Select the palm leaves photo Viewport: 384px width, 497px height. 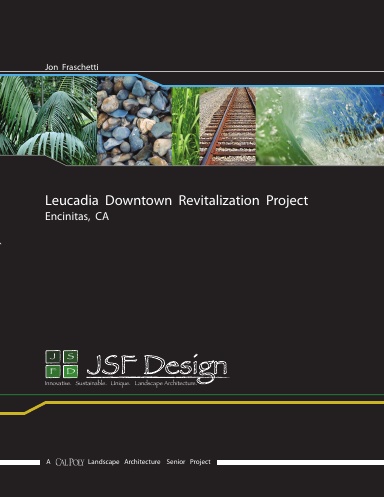[48, 120]
